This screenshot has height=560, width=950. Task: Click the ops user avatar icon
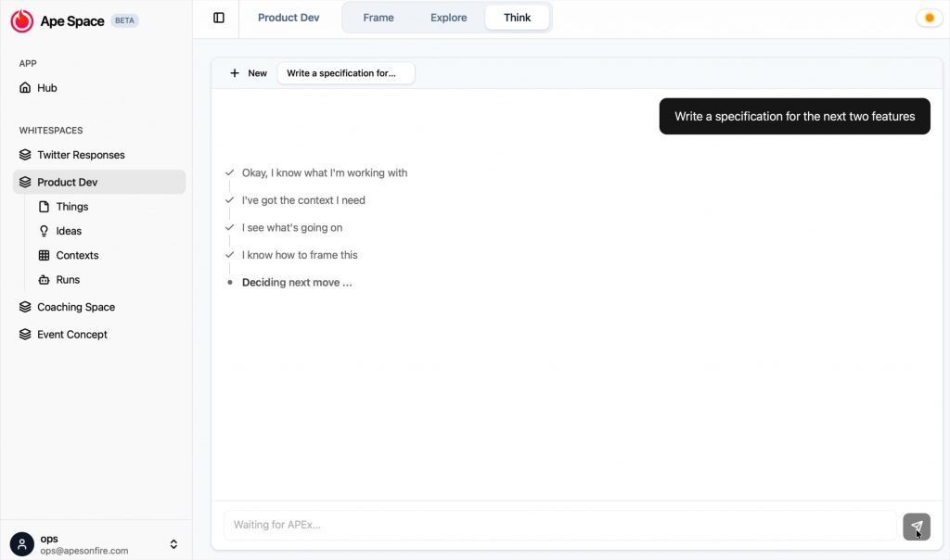22,544
